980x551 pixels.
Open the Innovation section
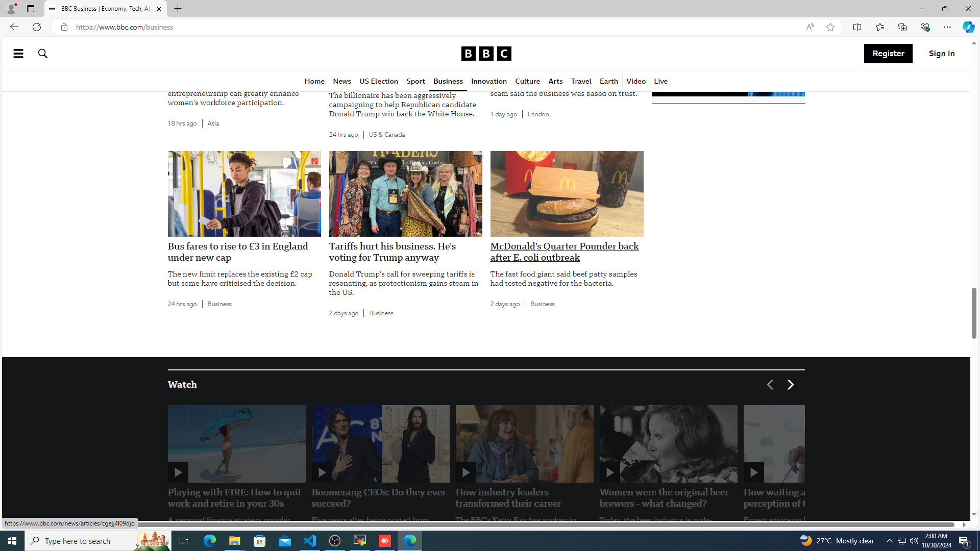[489, 81]
